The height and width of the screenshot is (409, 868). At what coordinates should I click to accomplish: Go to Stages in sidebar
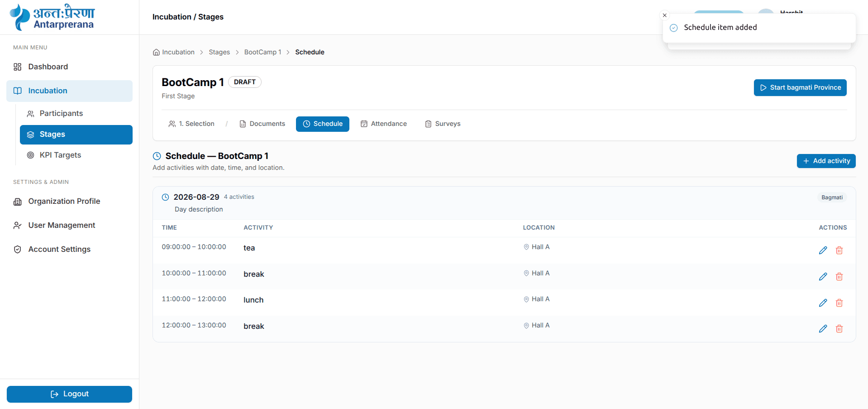point(76,135)
